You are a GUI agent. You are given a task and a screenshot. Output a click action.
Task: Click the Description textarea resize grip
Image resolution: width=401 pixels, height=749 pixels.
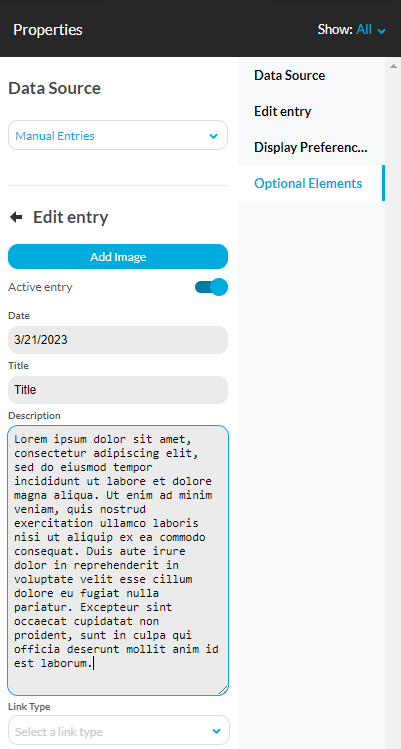click(x=223, y=690)
